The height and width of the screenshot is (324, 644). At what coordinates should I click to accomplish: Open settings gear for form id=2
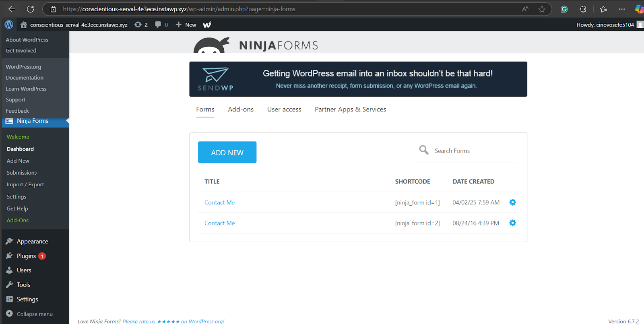click(512, 223)
